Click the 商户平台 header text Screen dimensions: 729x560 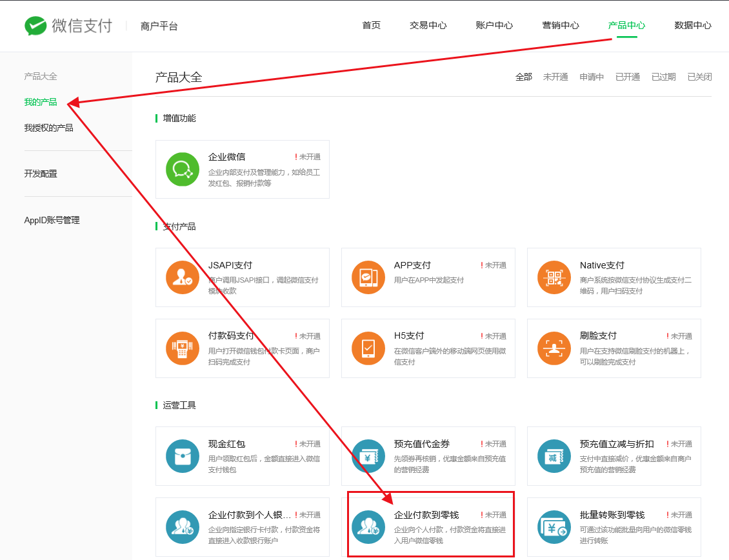[159, 26]
